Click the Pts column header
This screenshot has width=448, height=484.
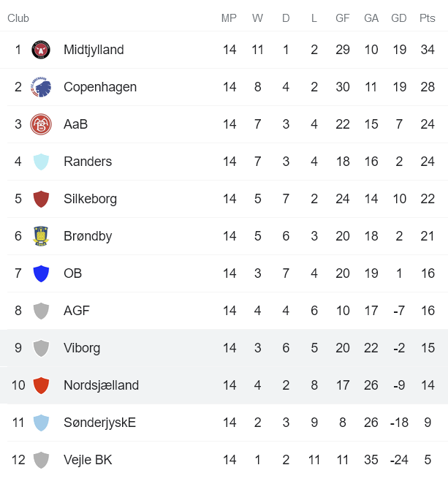click(428, 18)
